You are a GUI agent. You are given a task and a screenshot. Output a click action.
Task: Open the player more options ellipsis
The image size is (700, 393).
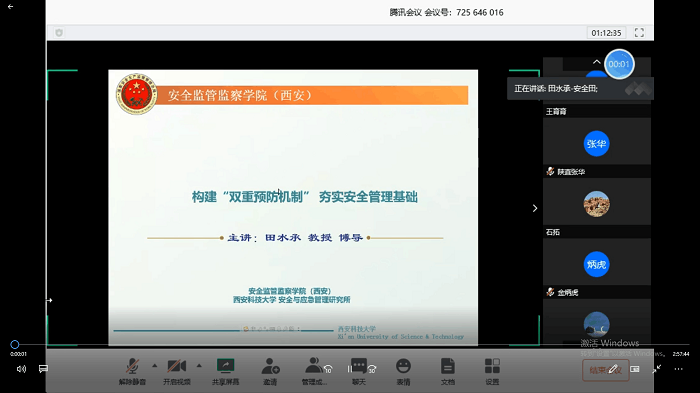679,369
